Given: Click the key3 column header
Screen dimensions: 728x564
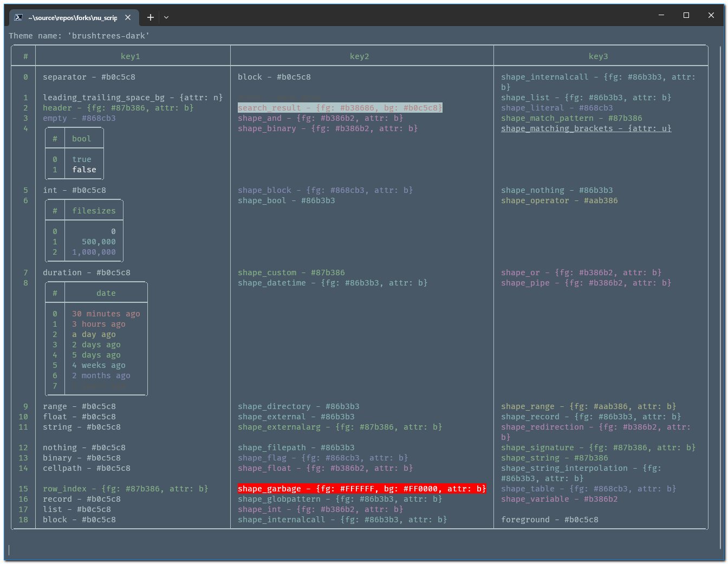Looking at the screenshot, I should pos(599,56).
